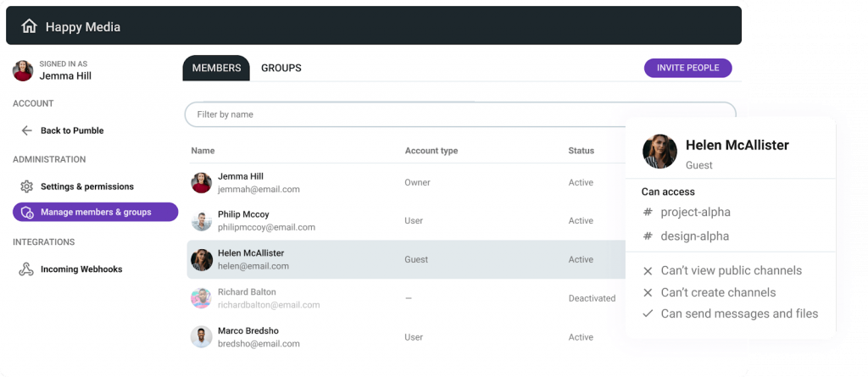Click Philip Mccoy's avatar in the list
Screen dimensions: 868x377
202,221
